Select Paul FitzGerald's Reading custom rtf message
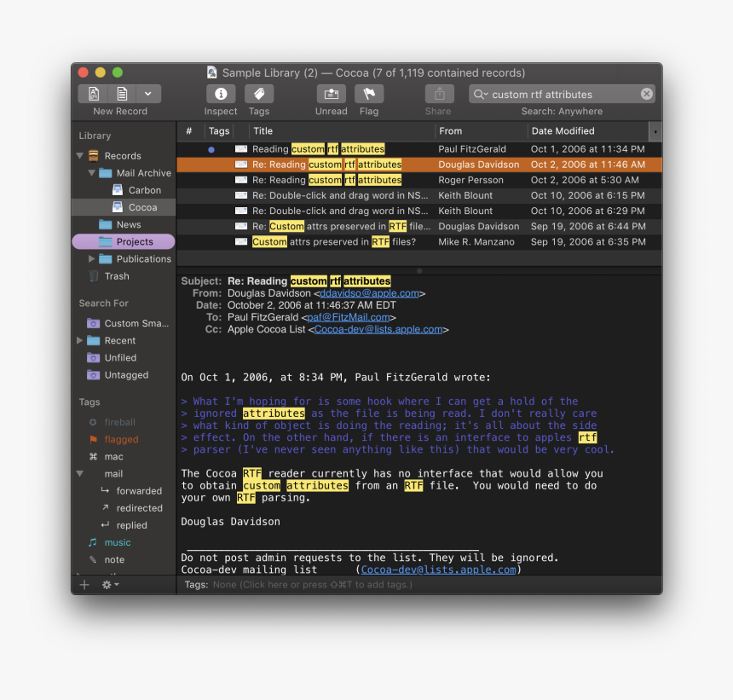 [419, 149]
